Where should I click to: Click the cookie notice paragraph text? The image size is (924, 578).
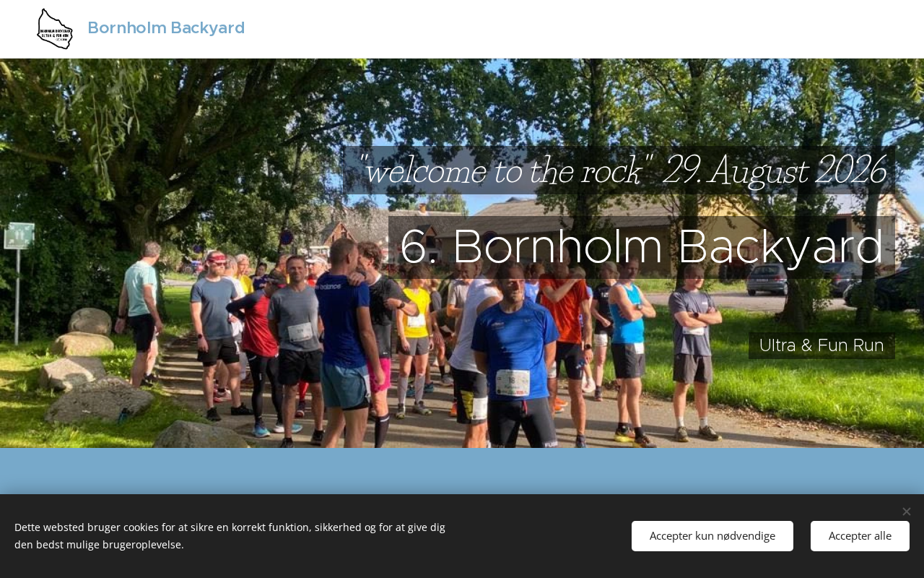tap(230, 536)
